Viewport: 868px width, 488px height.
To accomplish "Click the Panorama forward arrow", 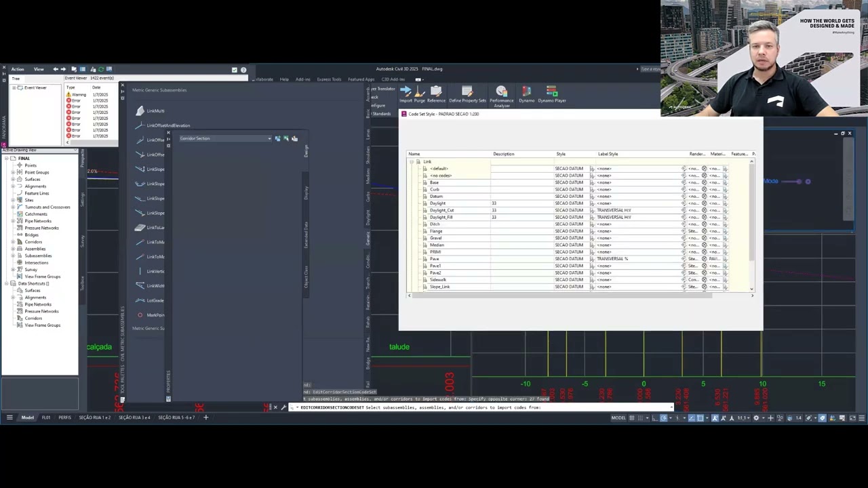I will tap(63, 69).
